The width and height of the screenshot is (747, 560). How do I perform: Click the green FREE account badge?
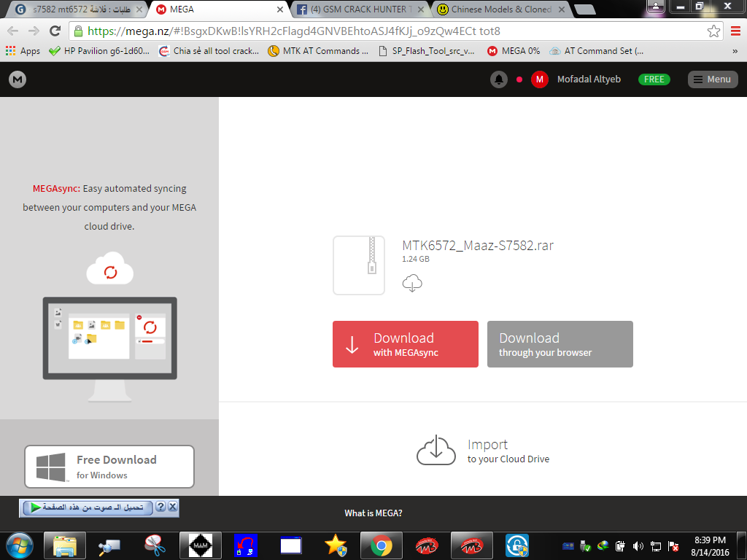click(x=654, y=79)
